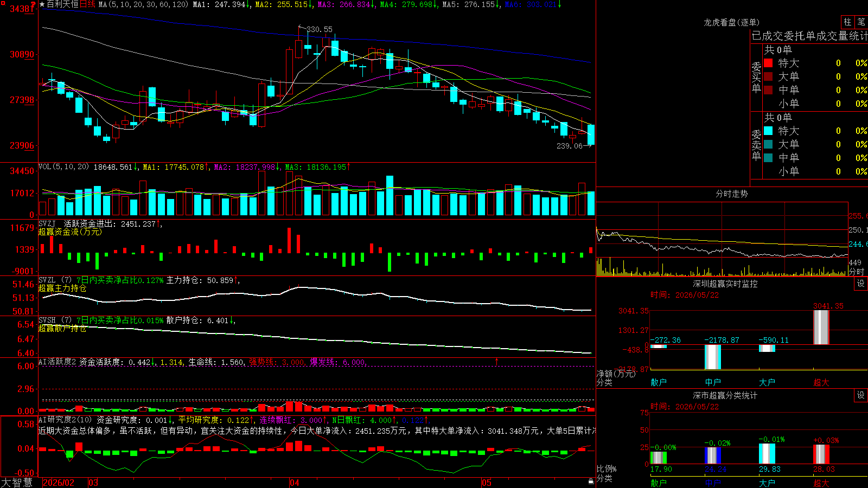Viewport: 868px width, 488px height.
Task: Click the blue 中户 ratio bar valued 24.24
Action: click(x=713, y=455)
